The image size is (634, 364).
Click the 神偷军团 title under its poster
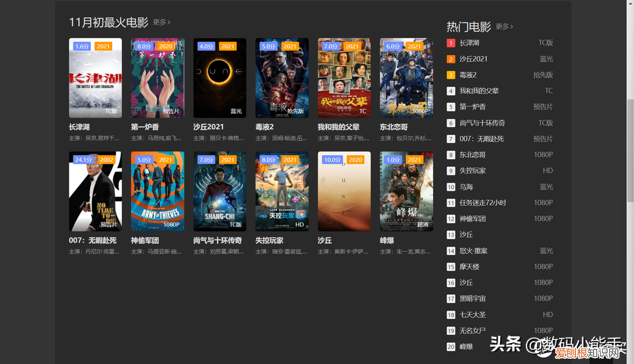click(145, 240)
